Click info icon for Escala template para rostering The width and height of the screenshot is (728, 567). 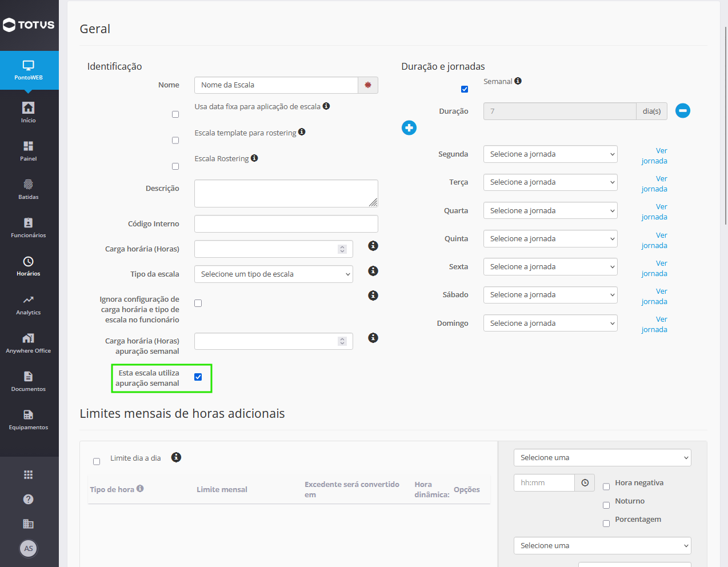tap(302, 132)
